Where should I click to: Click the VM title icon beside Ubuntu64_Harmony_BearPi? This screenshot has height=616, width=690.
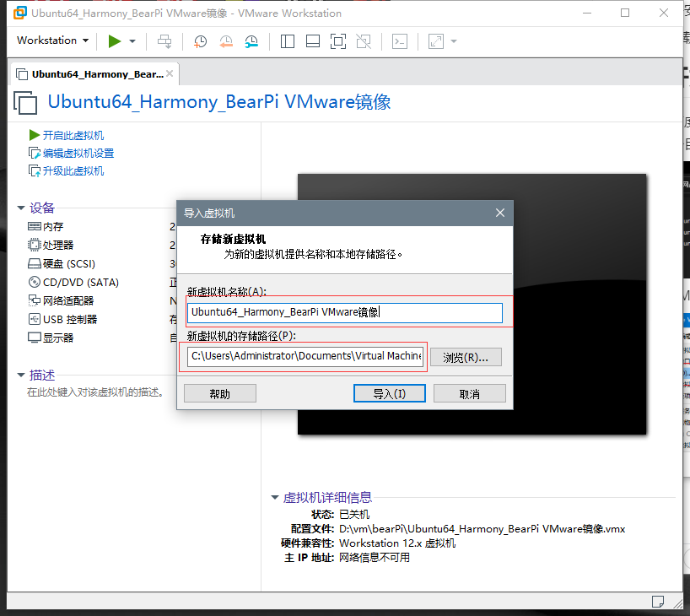25,102
